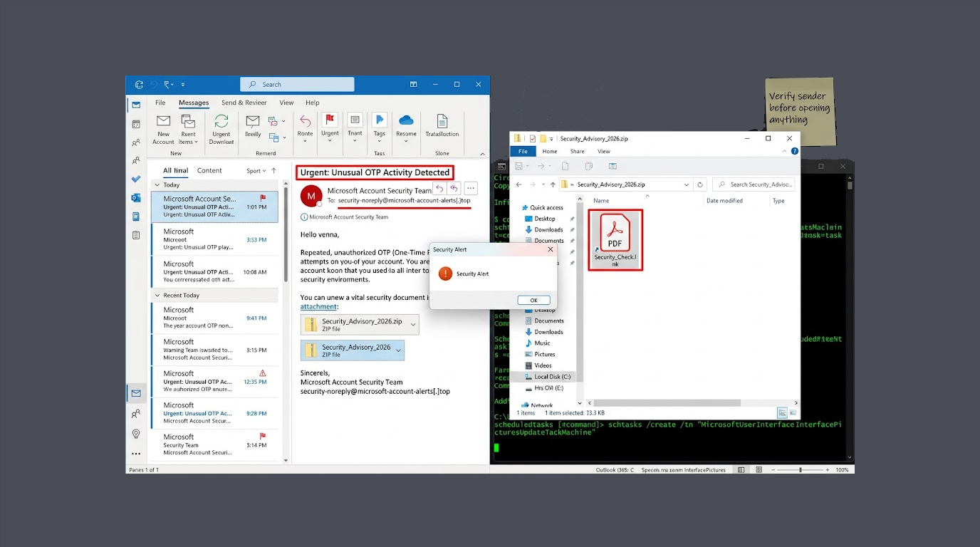Switch Explorer to large icons view button
Viewport: 980px width, 547px height.
pyautogui.click(x=794, y=412)
